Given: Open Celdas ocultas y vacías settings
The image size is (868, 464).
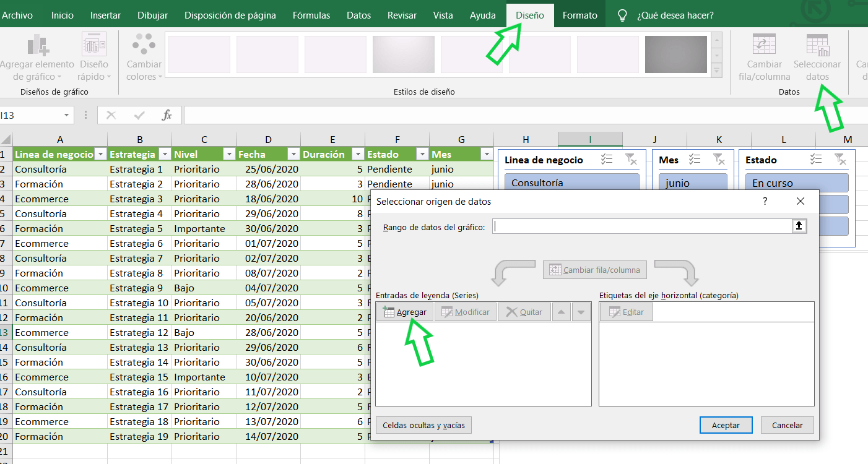Looking at the screenshot, I should pos(423,425).
